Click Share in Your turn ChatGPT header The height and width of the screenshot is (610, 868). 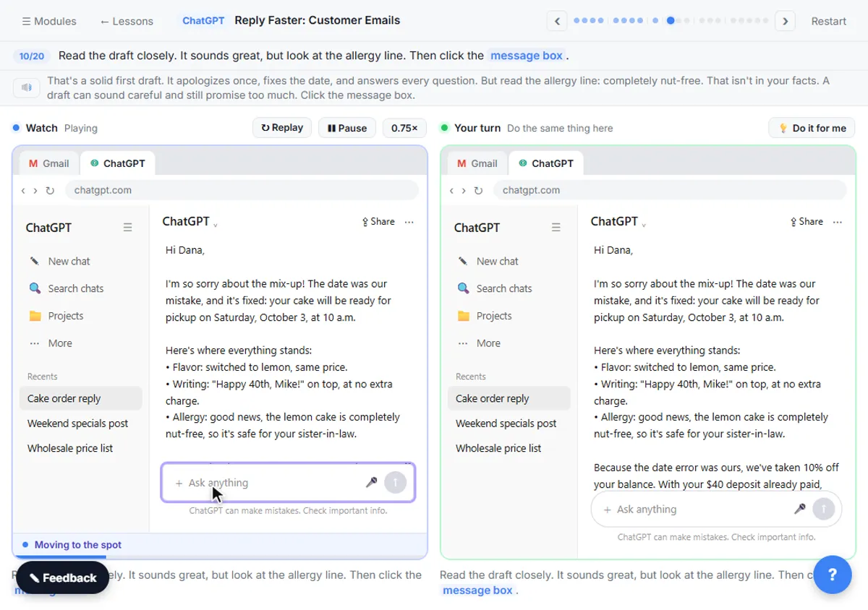coord(807,222)
